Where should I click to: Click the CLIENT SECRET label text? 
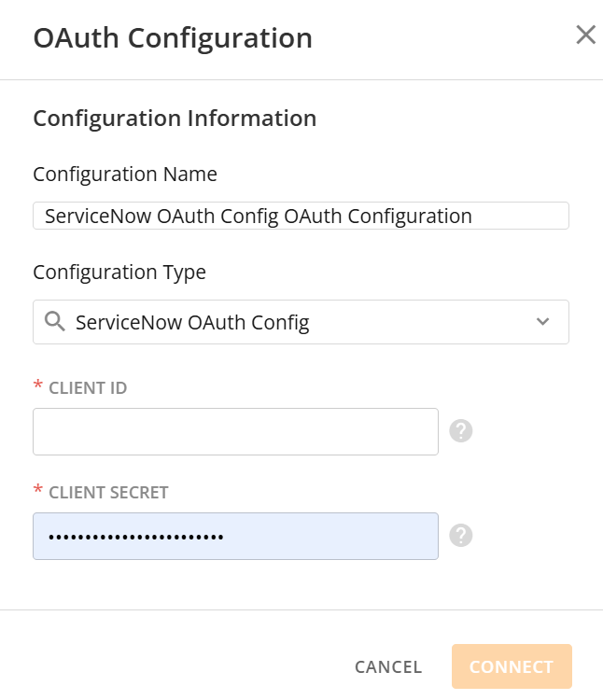(108, 493)
